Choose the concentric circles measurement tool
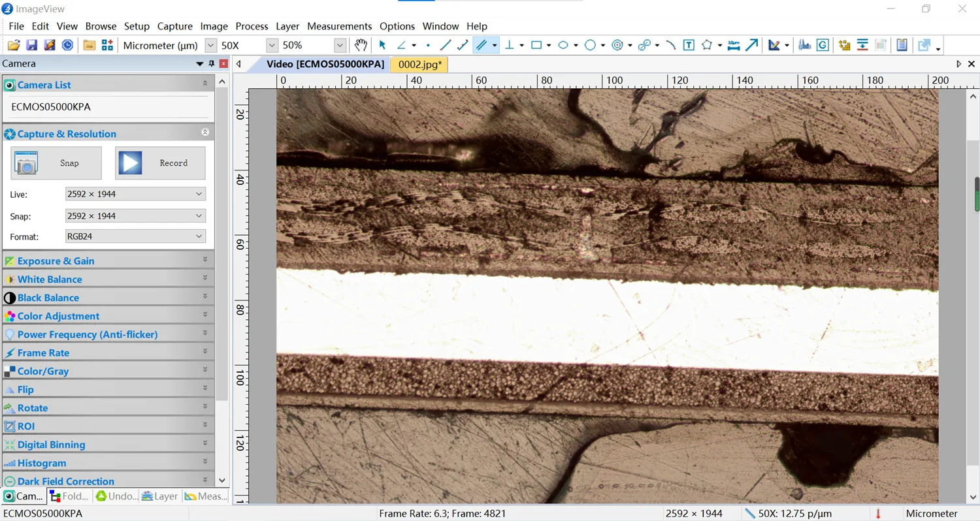 (617, 45)
